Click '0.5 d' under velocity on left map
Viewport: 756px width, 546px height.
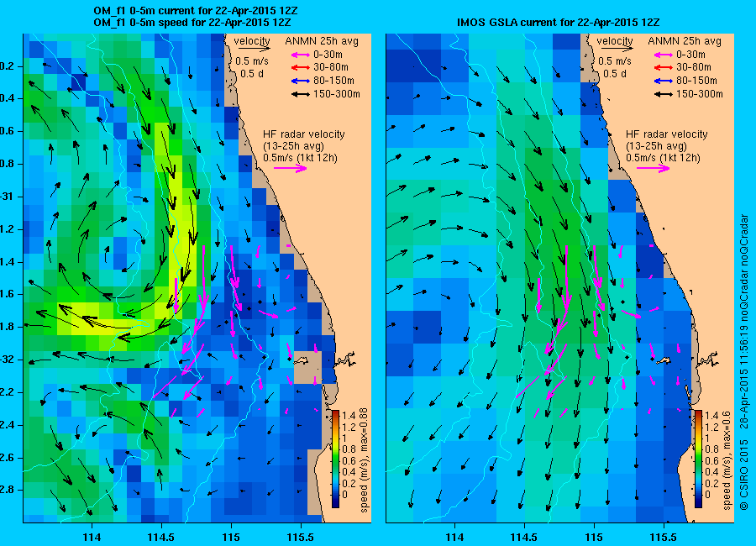click(252, 74)
